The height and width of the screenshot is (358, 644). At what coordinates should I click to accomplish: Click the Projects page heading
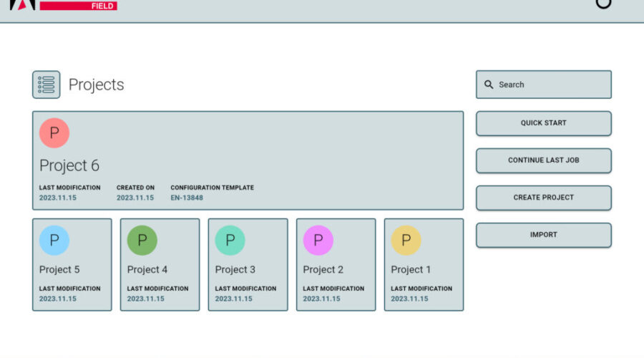[96, 84]
